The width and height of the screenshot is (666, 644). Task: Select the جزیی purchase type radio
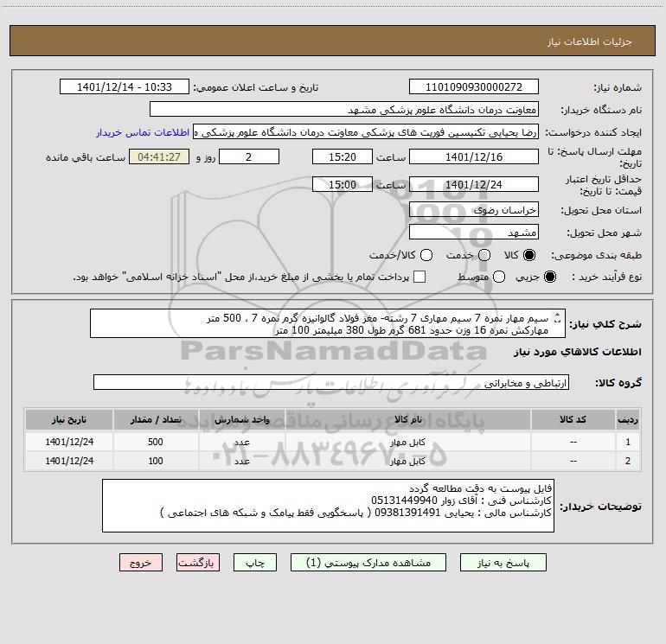pos(550,277)
